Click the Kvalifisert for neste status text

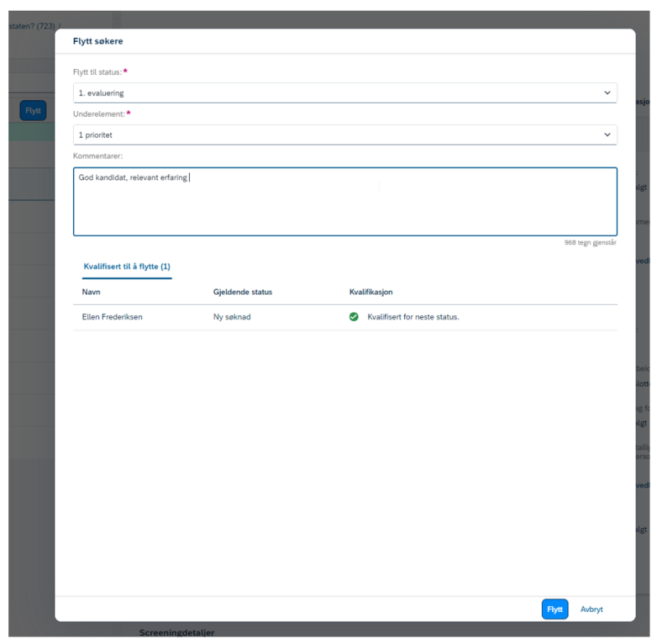pyautogui.click(x=413, y=317)
